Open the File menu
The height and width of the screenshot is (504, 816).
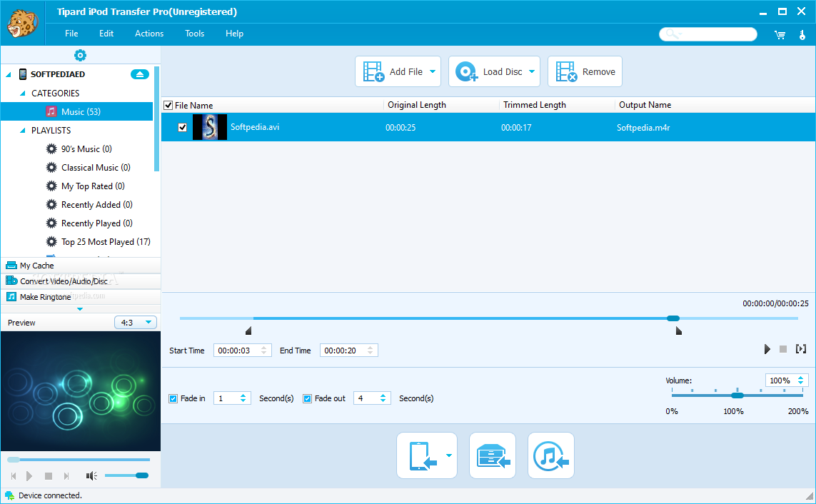[x=71, y=34]
